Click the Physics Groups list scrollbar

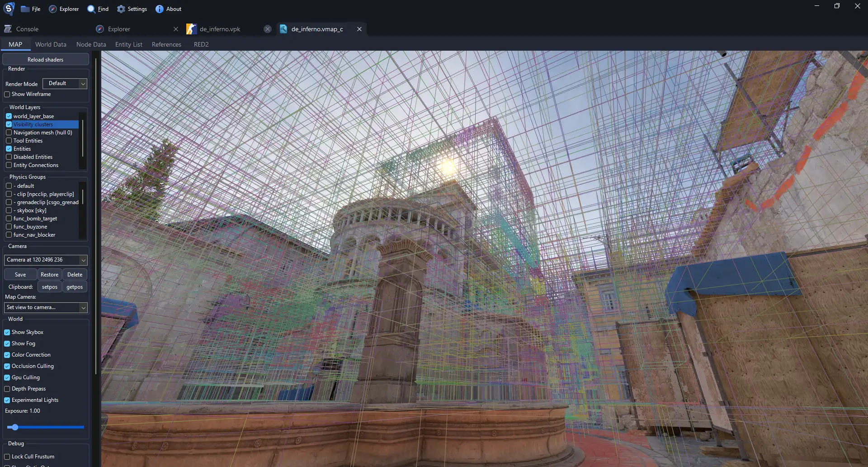click(82, 197)
